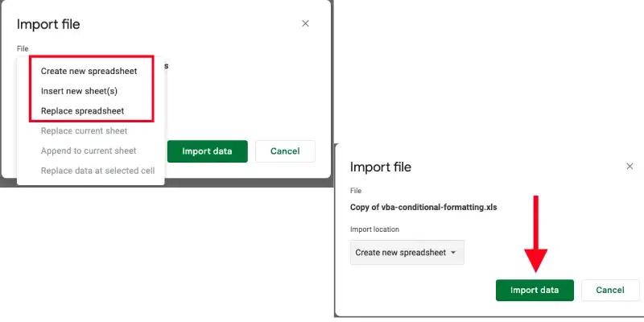Viewport: 644px width, 322px height.
Task: Click the "Copy of vba-conditional-formatting.xls" file name
Action: pos(423,207)
